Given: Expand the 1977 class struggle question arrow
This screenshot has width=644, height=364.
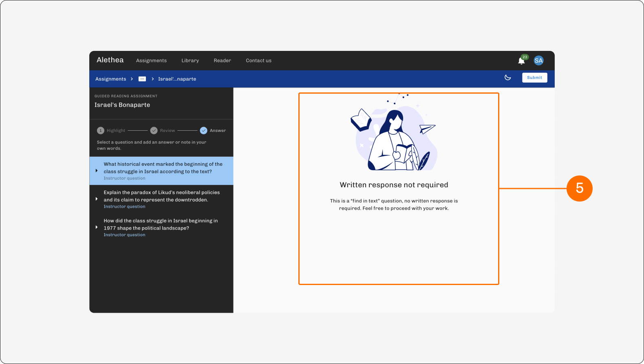Looking at the screenshot, I should [97, 227].
